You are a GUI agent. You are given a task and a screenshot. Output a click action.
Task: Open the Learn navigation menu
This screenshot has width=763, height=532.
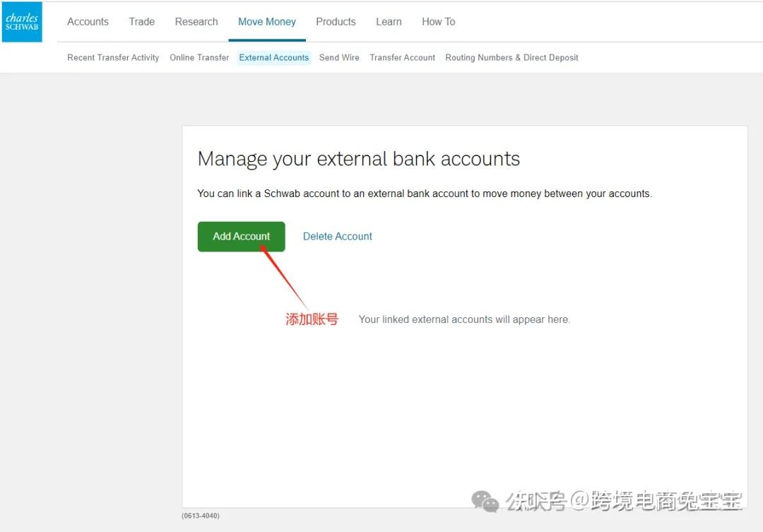(x=389, y=21)
